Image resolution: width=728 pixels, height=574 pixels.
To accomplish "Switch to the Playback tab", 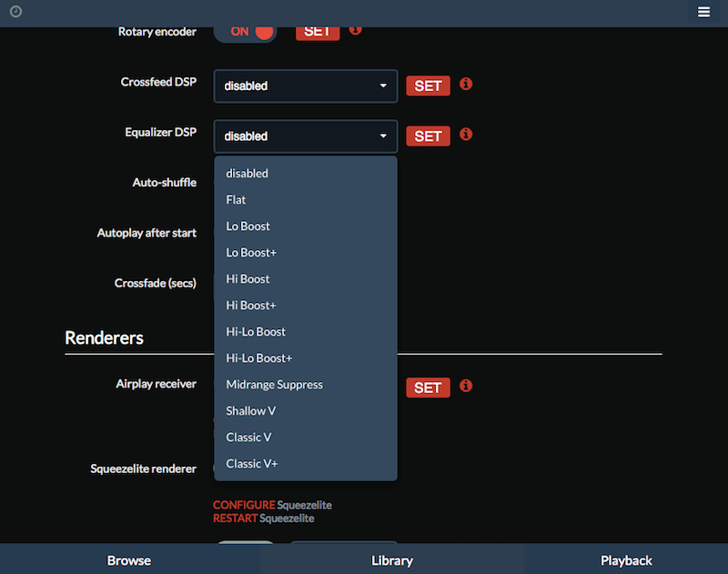I will [x=626, y=560].
